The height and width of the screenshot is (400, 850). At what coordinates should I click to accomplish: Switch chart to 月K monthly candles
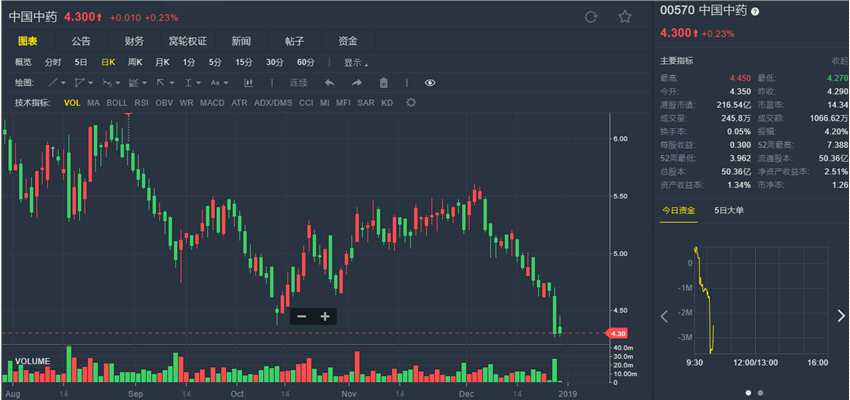[x=162, y=63]
